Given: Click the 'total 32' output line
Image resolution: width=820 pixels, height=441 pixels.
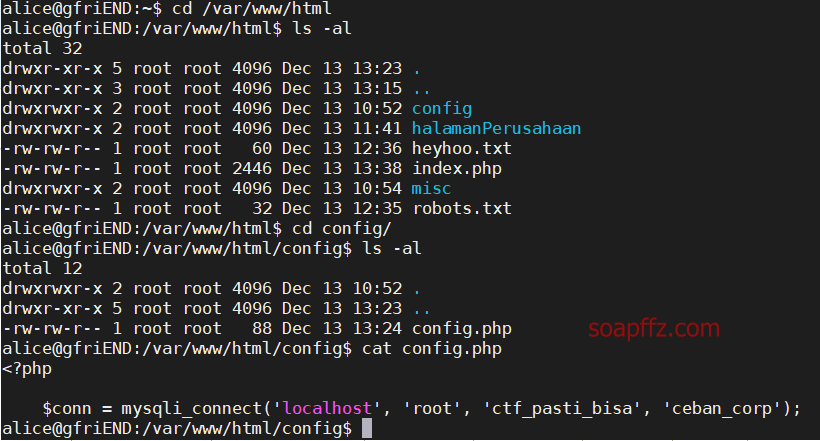Looking at the screenshot, I should [42, 49].
